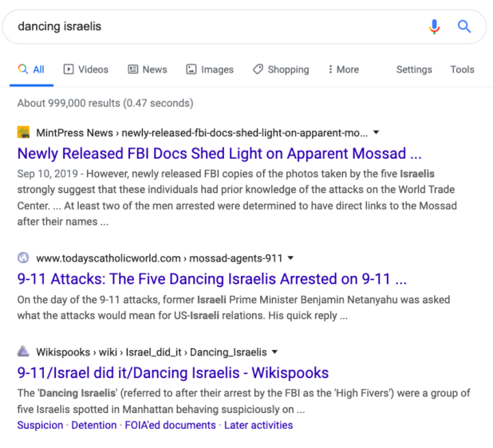
Task: Jump to FOIA'ed documents sitelink
Action: (x=170, y=425)
